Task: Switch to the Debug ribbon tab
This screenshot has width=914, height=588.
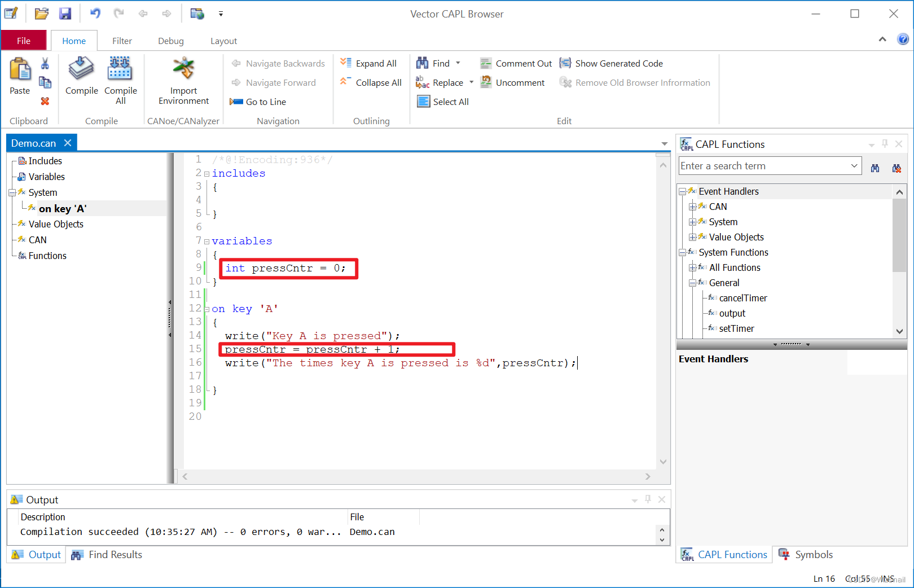Action: point(171,41)
